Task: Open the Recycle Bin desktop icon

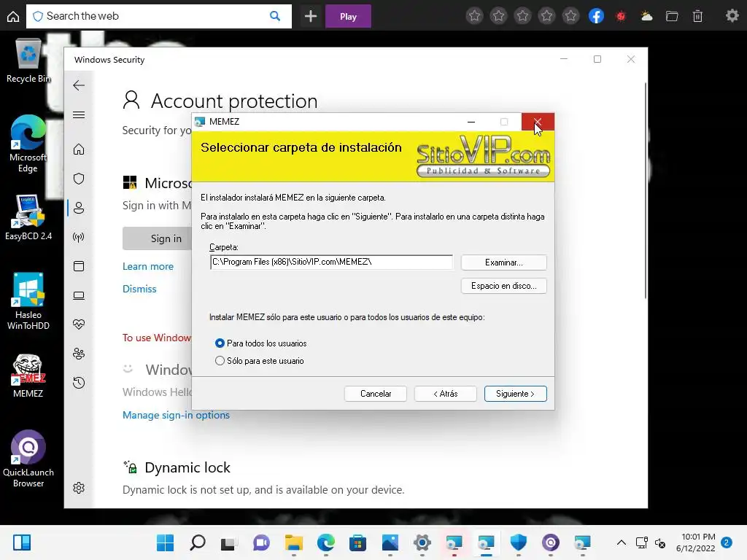Action: point(28,61)
